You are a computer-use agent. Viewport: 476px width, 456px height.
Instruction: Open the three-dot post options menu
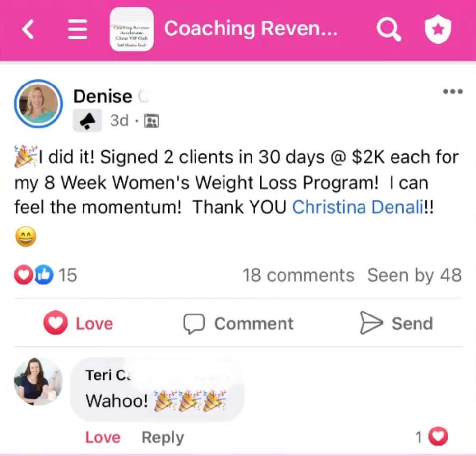point(452,91)
